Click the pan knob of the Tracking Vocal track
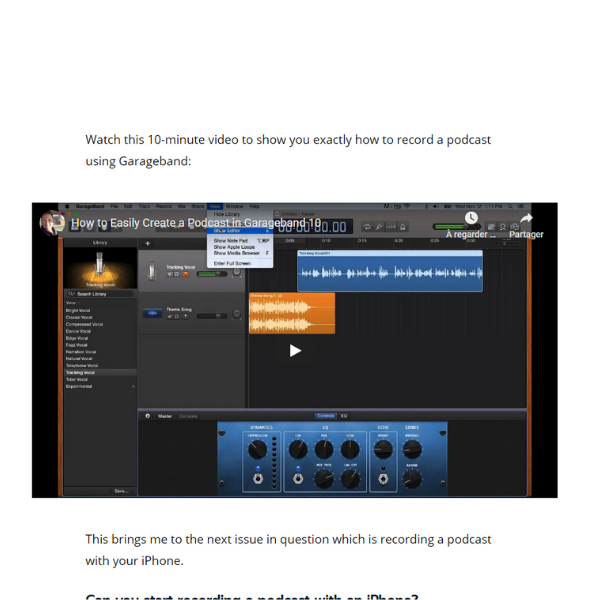This screenshot has width=600, height=600. click(237, 272)
